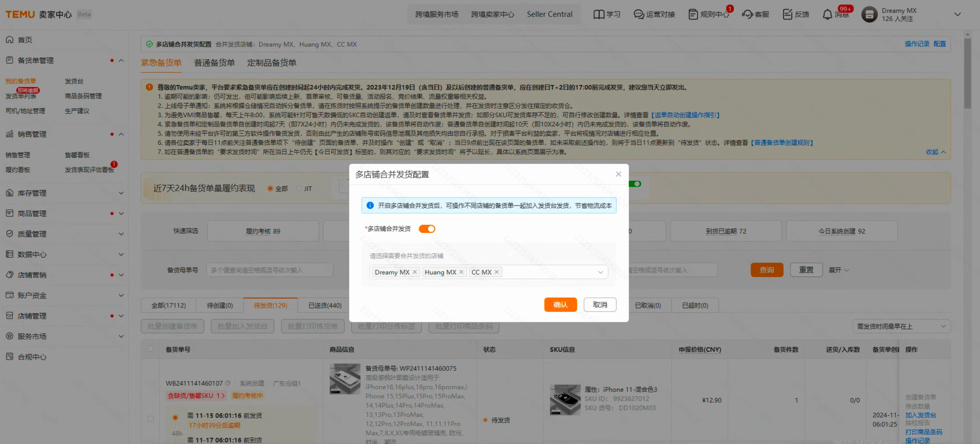Click the feedback pencil icon (反馈)

click(787, 14)
